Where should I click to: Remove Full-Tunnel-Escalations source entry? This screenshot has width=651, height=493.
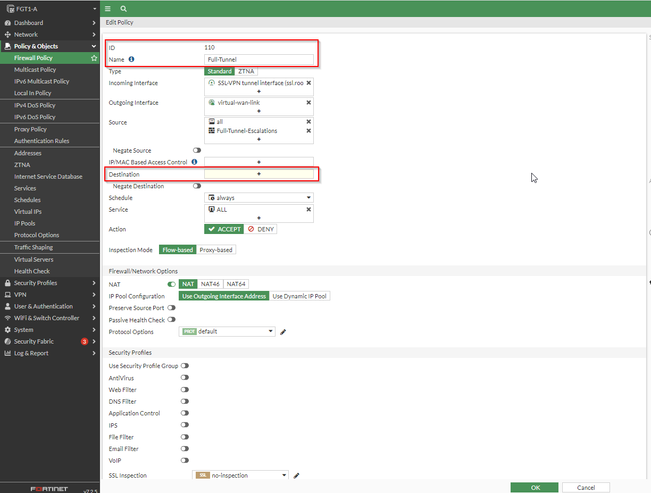(308, 131)
